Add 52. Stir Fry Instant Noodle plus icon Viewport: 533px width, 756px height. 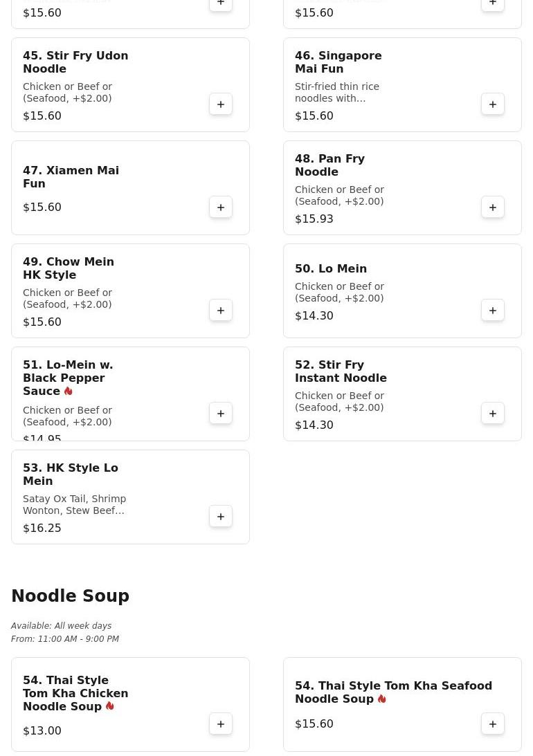click(x=492, y=414)
